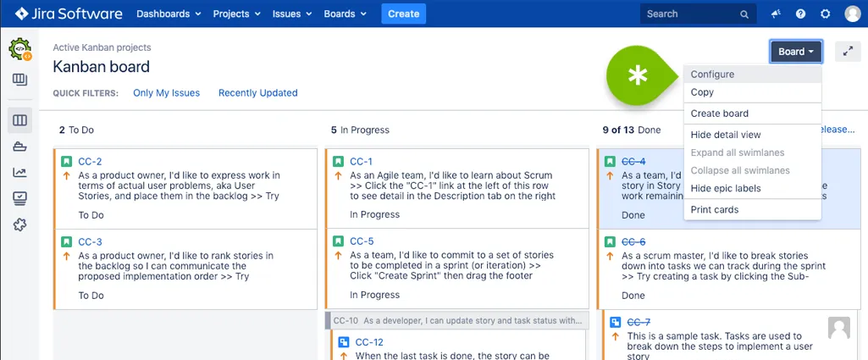The height and width of the screenshot is (360, 868).
Task: Open the Boards menu
Action: point(345,14)
